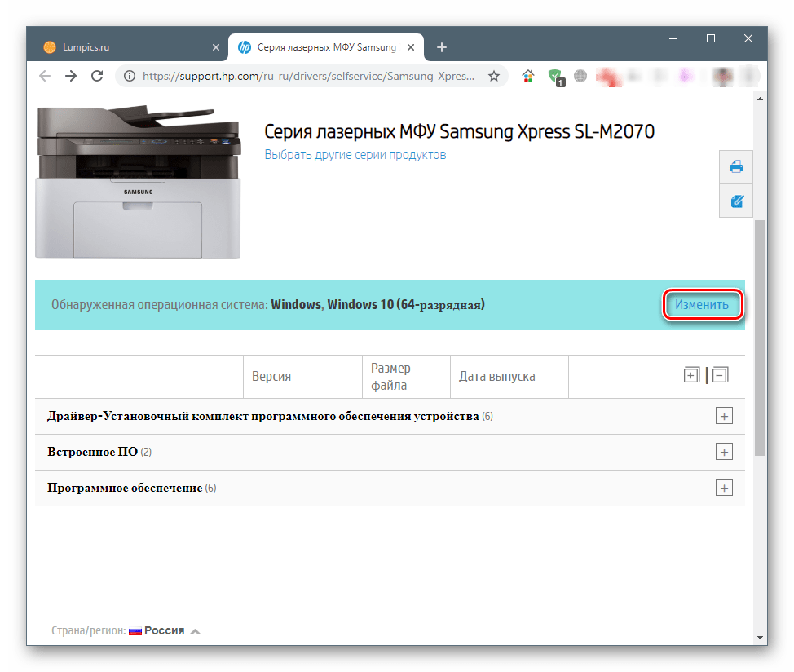794x672 pixels.
Task: Expand all driver categories with plus icon
Action: click(690, 375)
